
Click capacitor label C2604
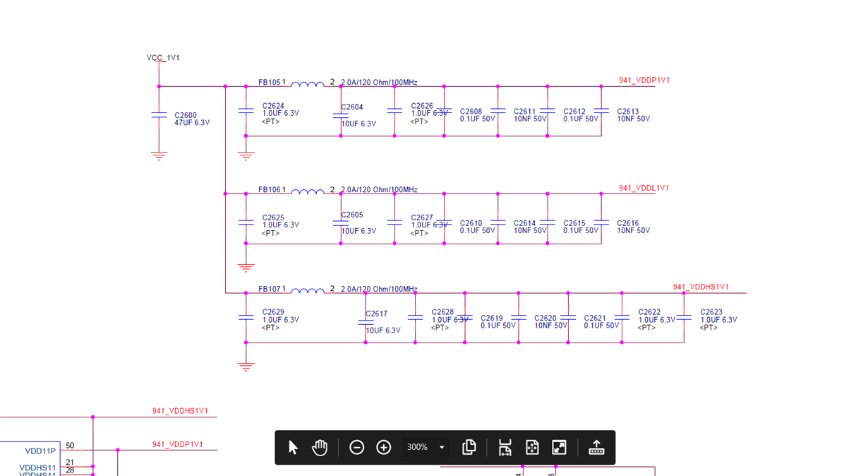[x=352, y=107]
